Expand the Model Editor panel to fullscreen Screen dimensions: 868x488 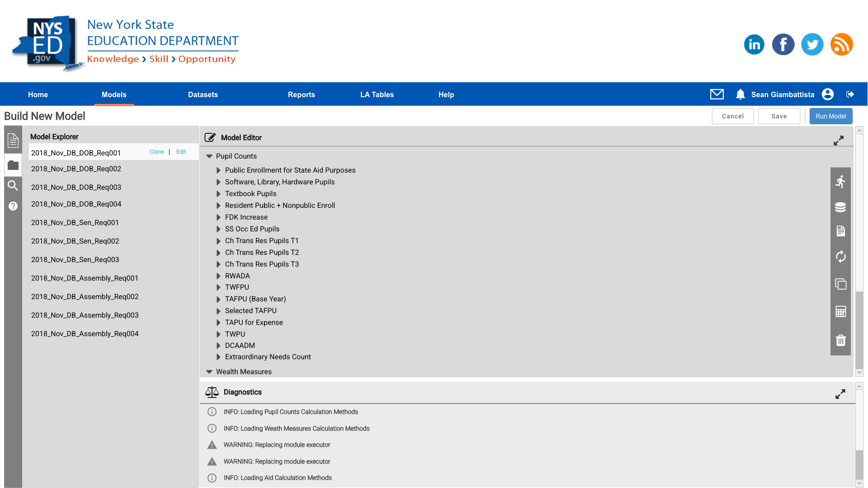click(x=839, y=141)
